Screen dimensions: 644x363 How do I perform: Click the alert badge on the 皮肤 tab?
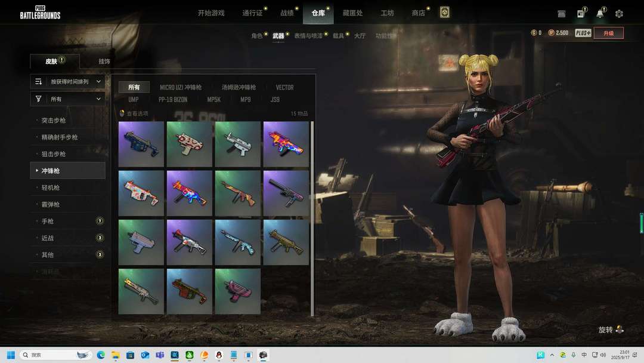pyautogui.click(x=62, y=60)
